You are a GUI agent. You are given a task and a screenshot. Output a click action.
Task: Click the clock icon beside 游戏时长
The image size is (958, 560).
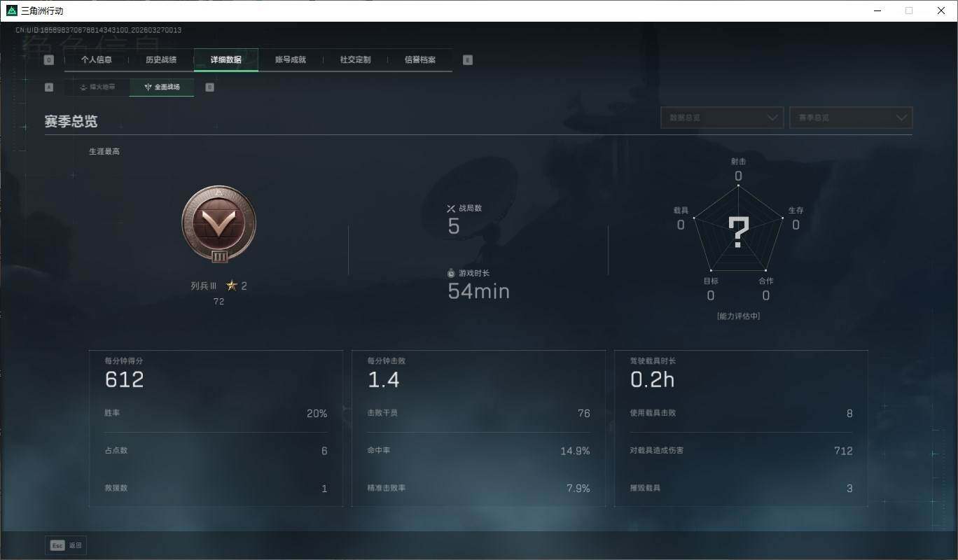coord(451,273)
